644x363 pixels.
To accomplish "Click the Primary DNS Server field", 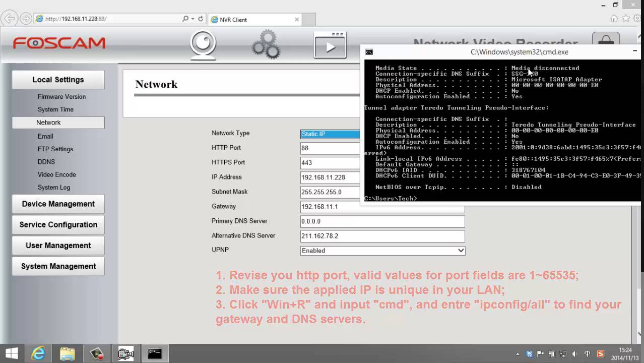I will (x=382, y=221).
